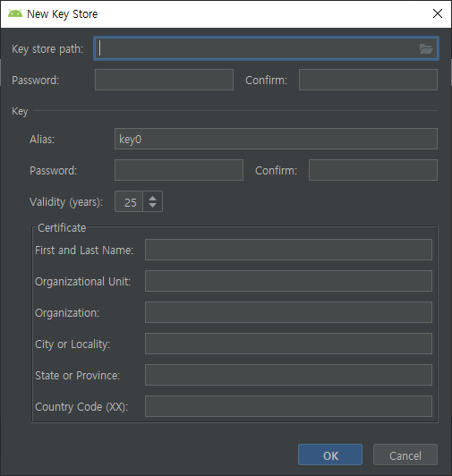This screenshot has height=476, width=452.
Task: Decrease validity years with down arrow
Action: point(152,206)
